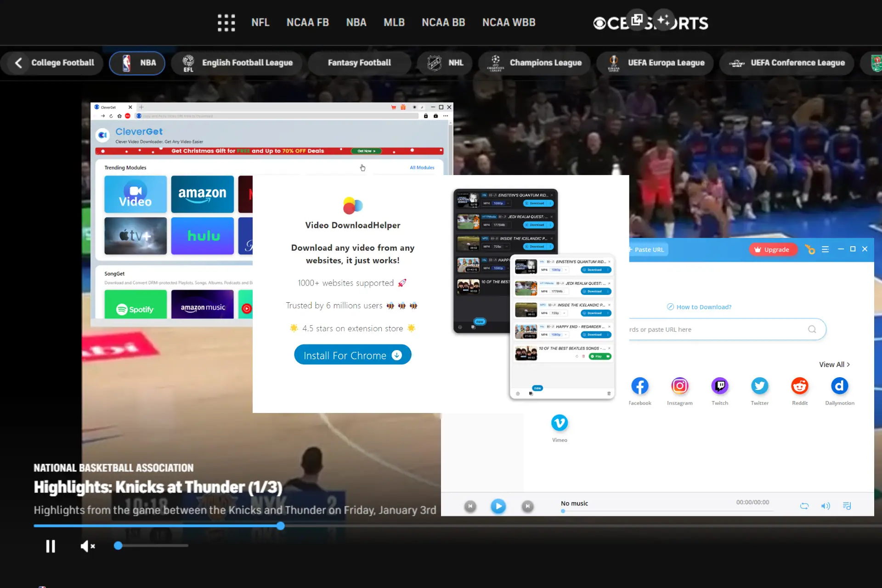Open the Twitch site icon
The width and height of the screenshot is (882, 588).
click(720, 386)
